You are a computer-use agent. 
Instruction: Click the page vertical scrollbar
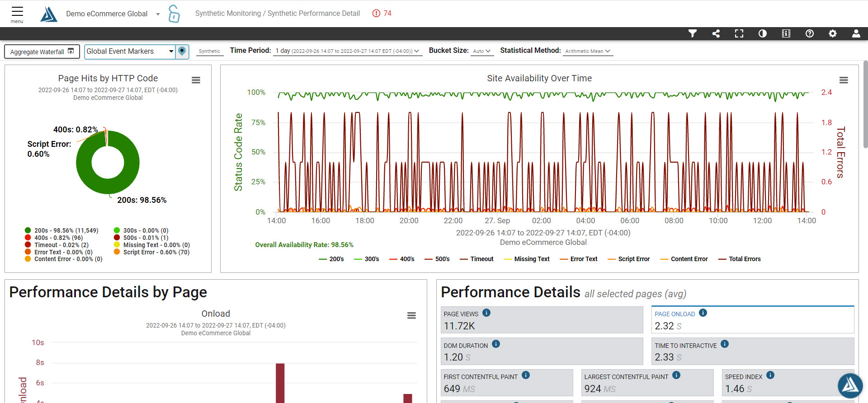click(x=865, y=104)
